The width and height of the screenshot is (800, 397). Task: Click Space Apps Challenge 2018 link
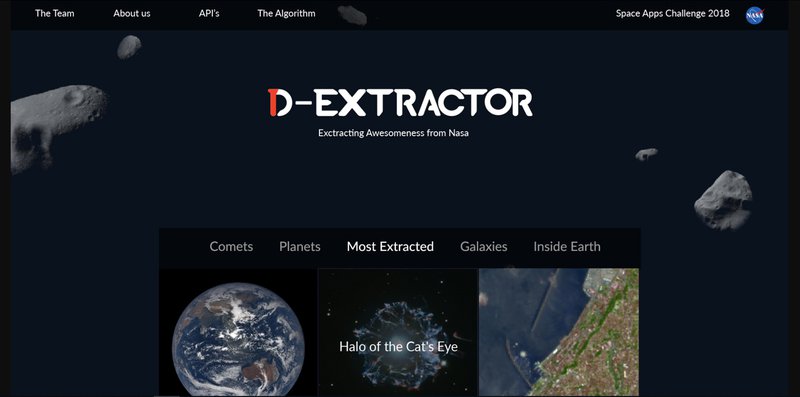(x=672, y=14)
